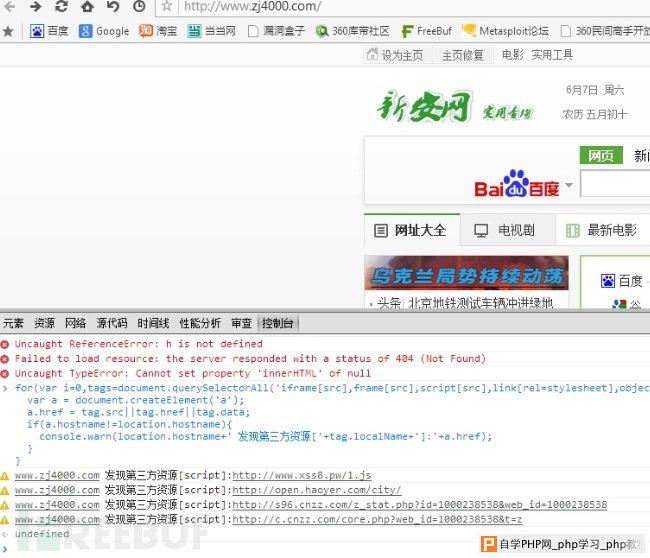Open the 资源 devtools tab
Screen dimensions: 650x558
click(44, 323)
